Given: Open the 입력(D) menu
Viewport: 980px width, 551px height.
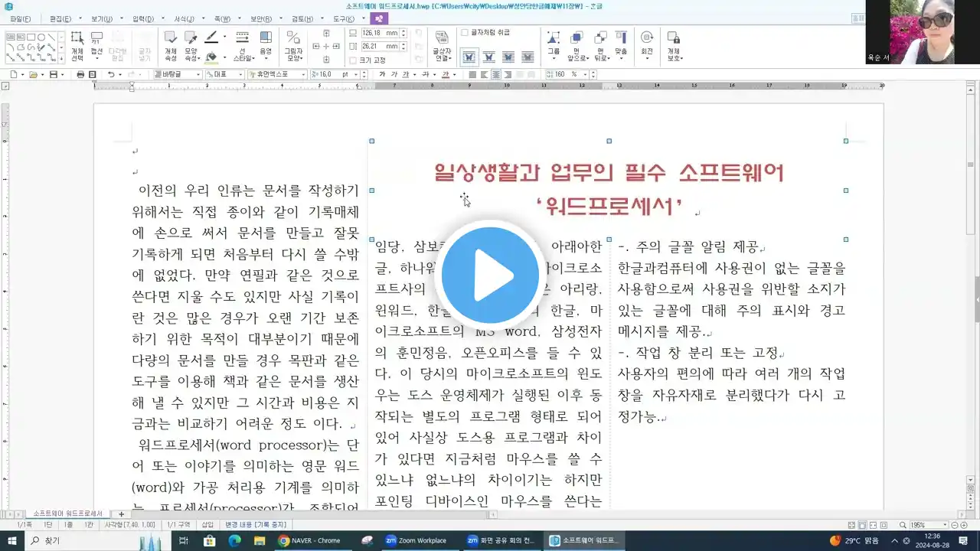Looking at the screenshot, I should [143, 18].
